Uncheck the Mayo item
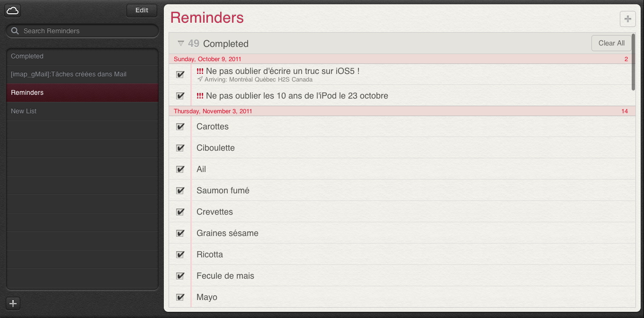The height and width of the screenshot is (318, 644). [180, 297]
